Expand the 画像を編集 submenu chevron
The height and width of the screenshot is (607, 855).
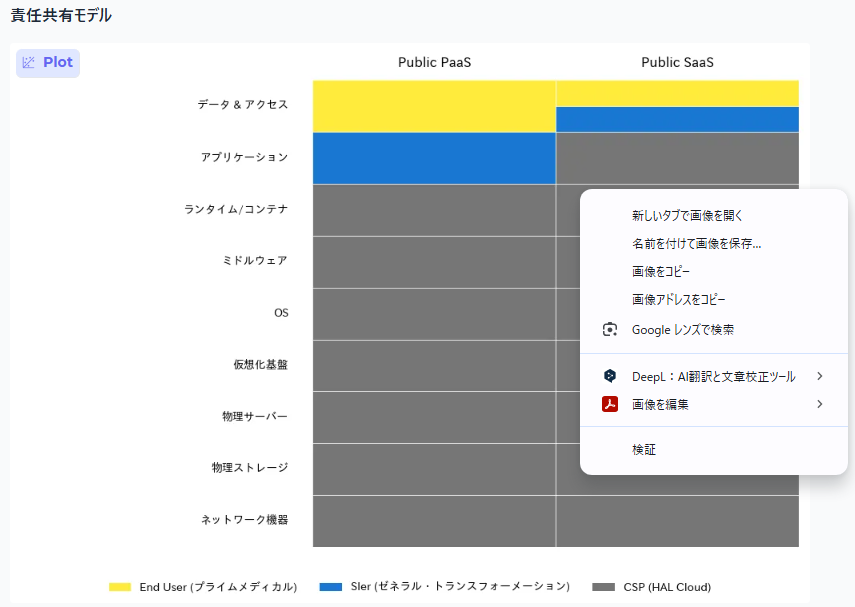click(820, 404)
